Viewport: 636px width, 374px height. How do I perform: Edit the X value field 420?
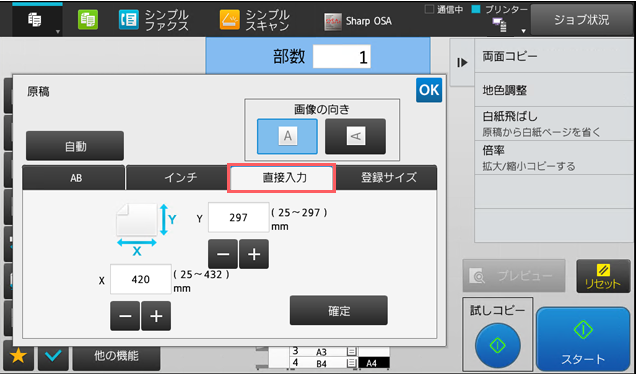[x=140, y=279]
